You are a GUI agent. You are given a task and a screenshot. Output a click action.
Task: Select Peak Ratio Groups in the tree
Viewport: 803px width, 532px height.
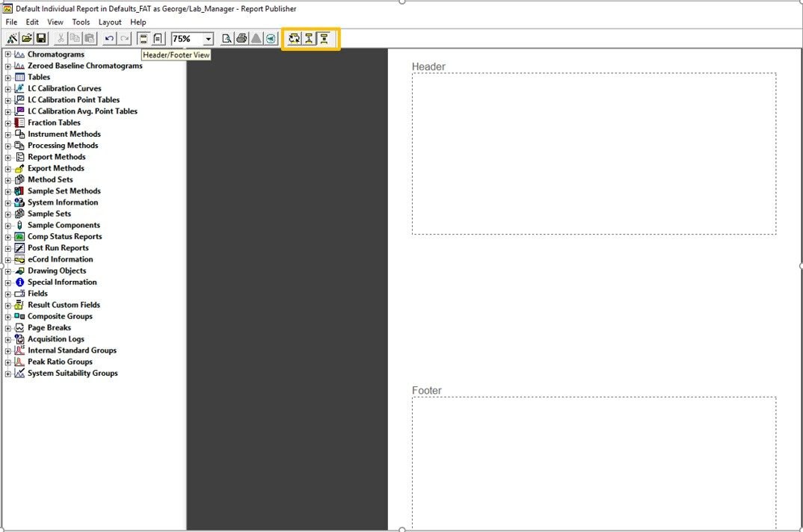click(x=60, y=362)
